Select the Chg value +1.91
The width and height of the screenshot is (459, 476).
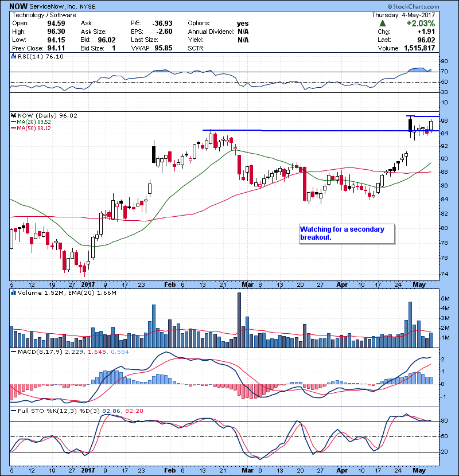[426, 32]
